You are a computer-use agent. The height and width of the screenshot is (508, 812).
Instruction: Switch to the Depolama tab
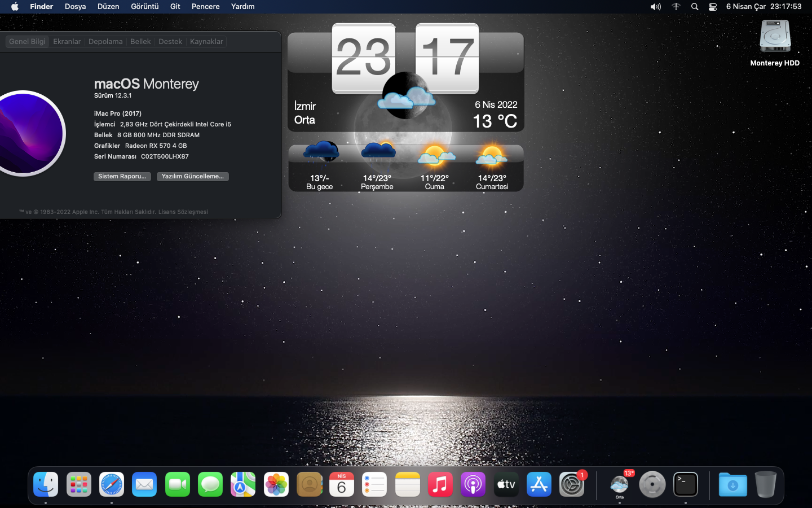point(105,42)
